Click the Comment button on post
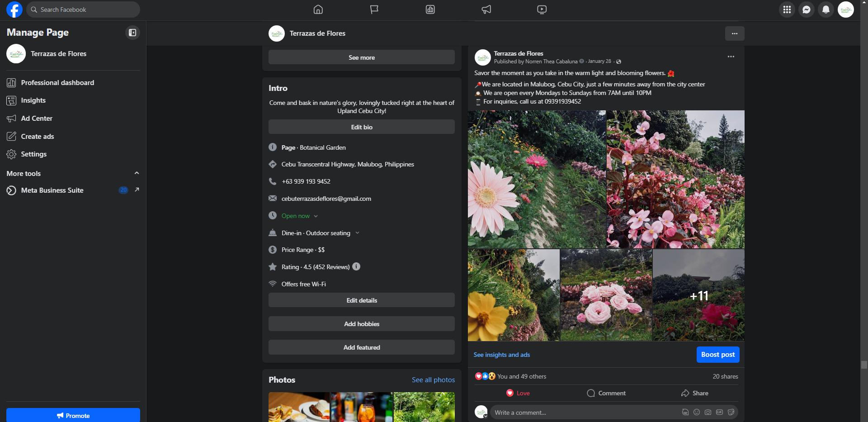 click(x=606, y=393)
